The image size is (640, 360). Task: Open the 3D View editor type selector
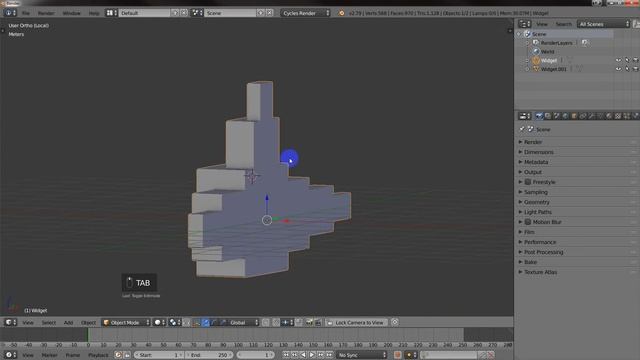coord(10,322)
